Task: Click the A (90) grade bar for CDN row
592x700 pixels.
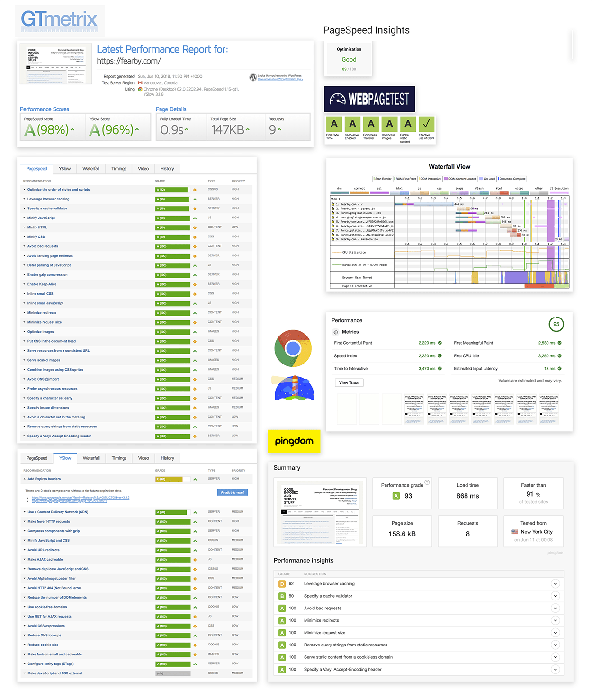Action: pyautogui.click(x=173, y=512)
